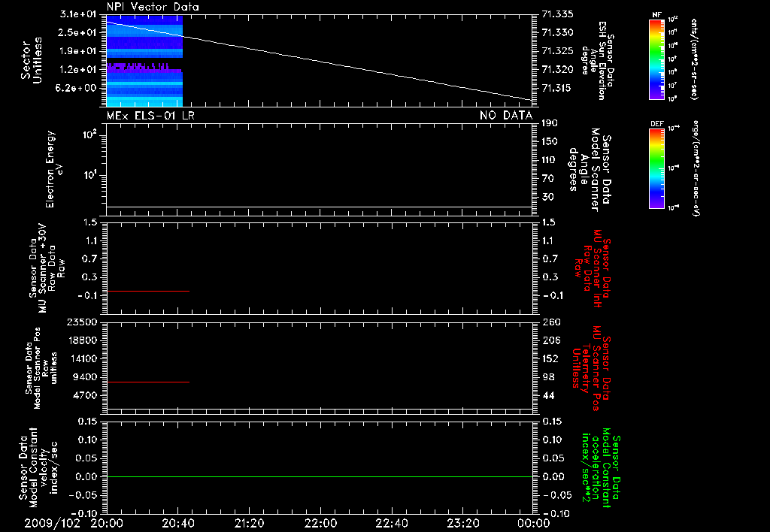Pick the 00:00 time axis label
Viewport: 770px width, 532px height.
pyautogui.click(x=533, y=523)
